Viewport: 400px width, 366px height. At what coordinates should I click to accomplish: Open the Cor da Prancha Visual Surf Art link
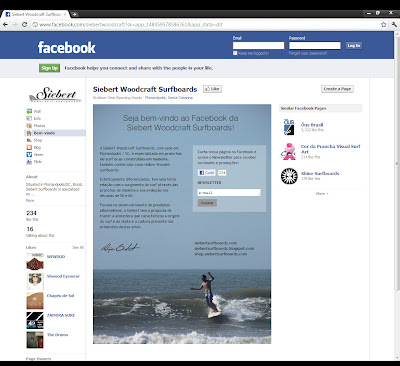point(330,149)
